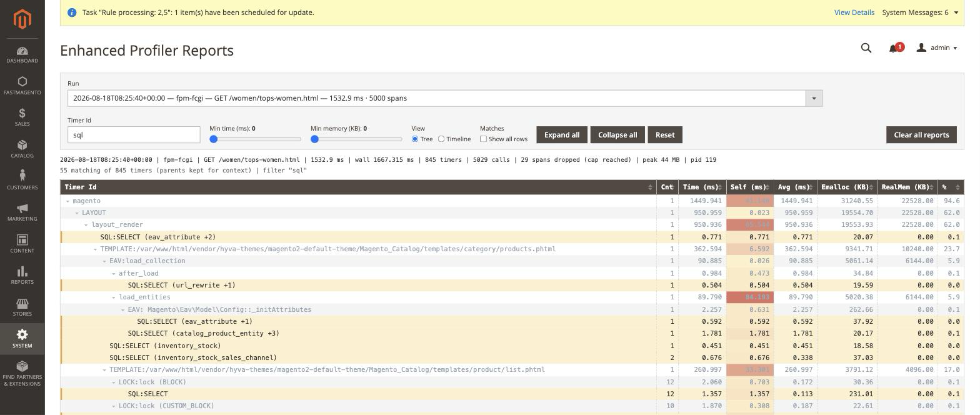Viewport: 980px width, 415px height.
Task: Open the Dashboard menu icon
Action: click(22, 51)
